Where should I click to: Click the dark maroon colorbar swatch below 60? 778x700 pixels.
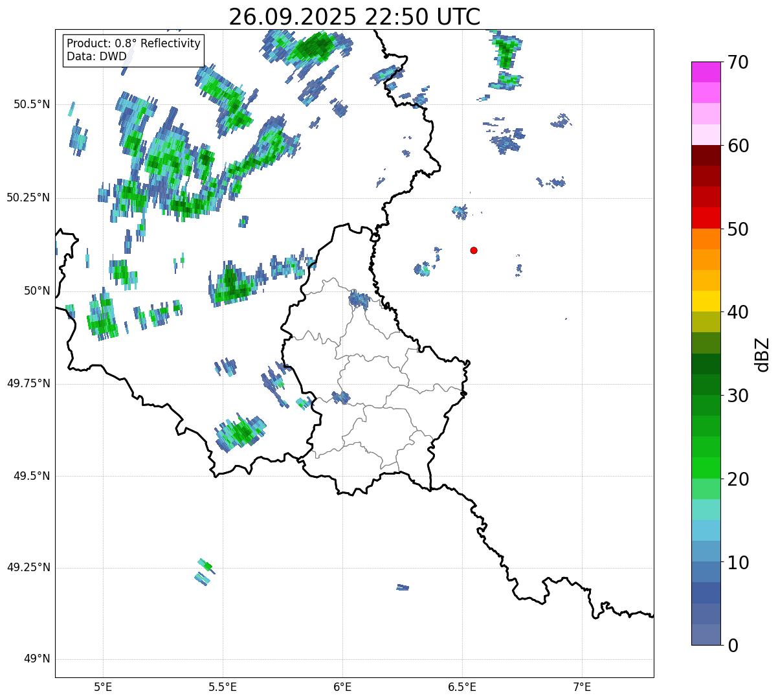[x=706, y=155]
